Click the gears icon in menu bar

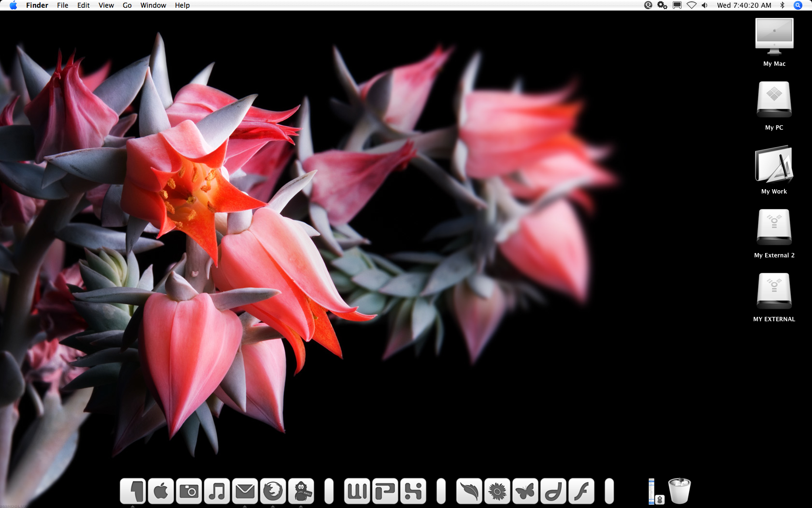(x=662, y=5)
